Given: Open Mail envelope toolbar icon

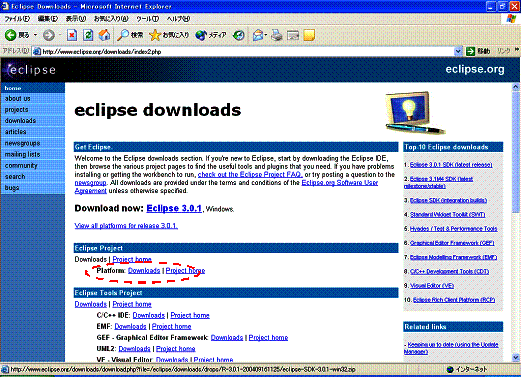Looking at the screenshot, I should click(x=258, y=35).
